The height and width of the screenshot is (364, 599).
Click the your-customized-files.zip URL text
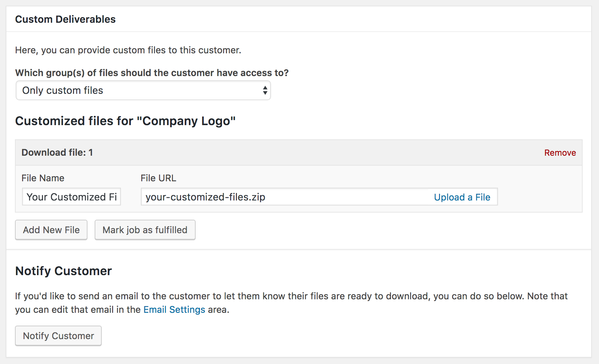205,197
